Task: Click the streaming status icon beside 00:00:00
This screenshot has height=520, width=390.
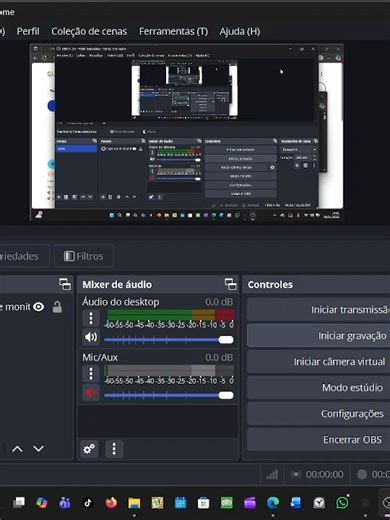Action: pyautogui.click(x=296, y=474)
